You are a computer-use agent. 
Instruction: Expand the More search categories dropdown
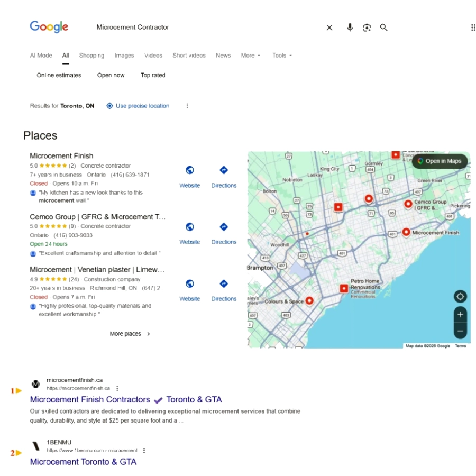251,56
